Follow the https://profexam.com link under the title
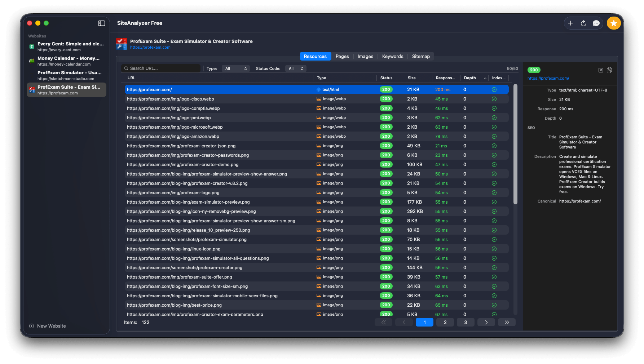 click(150, 47)
